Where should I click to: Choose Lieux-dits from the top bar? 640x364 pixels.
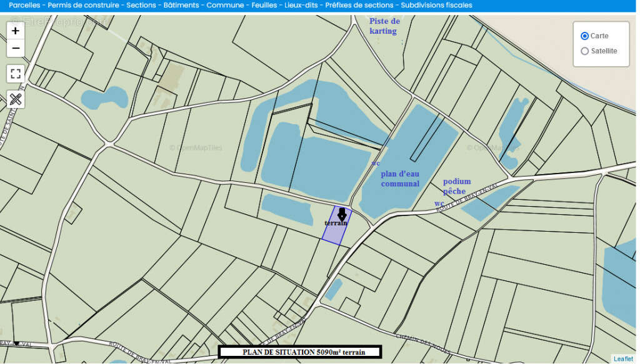[301, 5]
